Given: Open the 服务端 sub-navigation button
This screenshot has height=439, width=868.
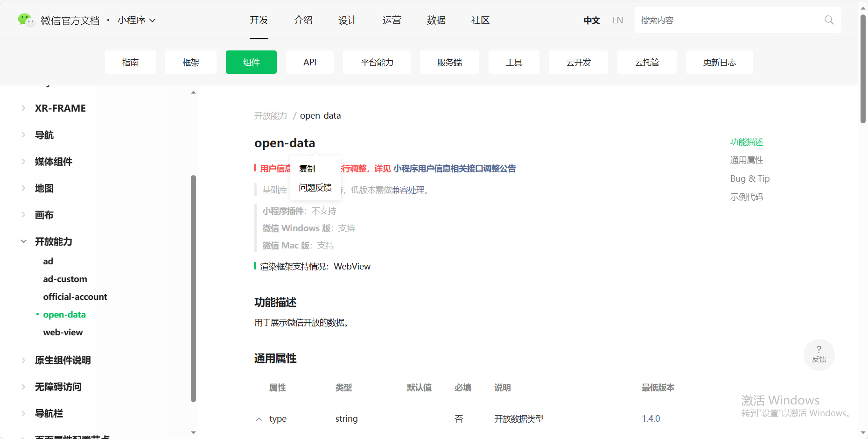Looking at the screenshot, I should [449, 62].
